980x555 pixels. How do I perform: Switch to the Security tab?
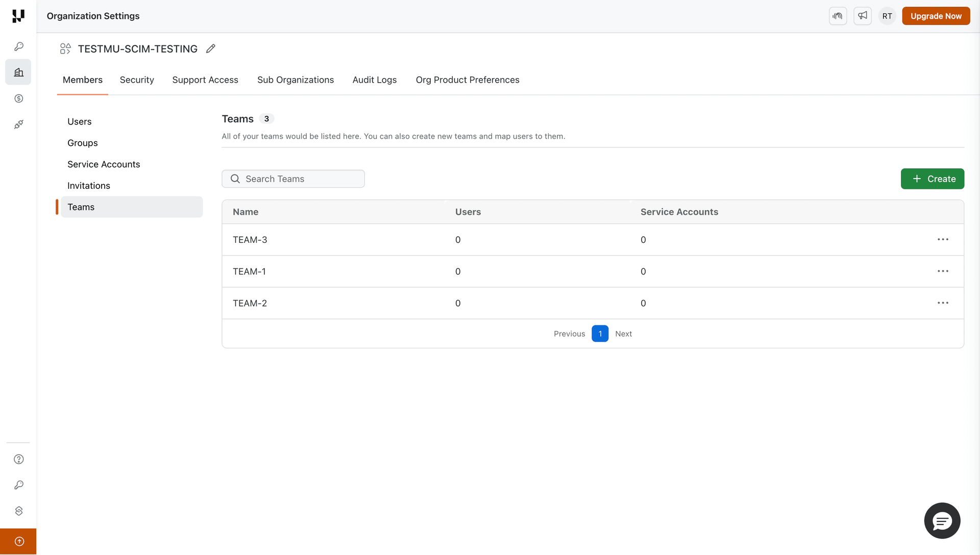(x=137, y=80)
